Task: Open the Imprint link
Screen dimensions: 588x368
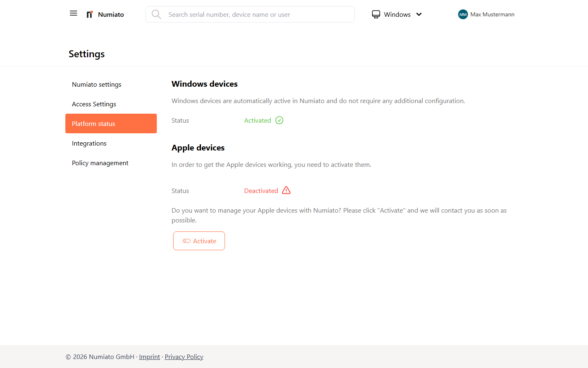Action: (149, 357)
